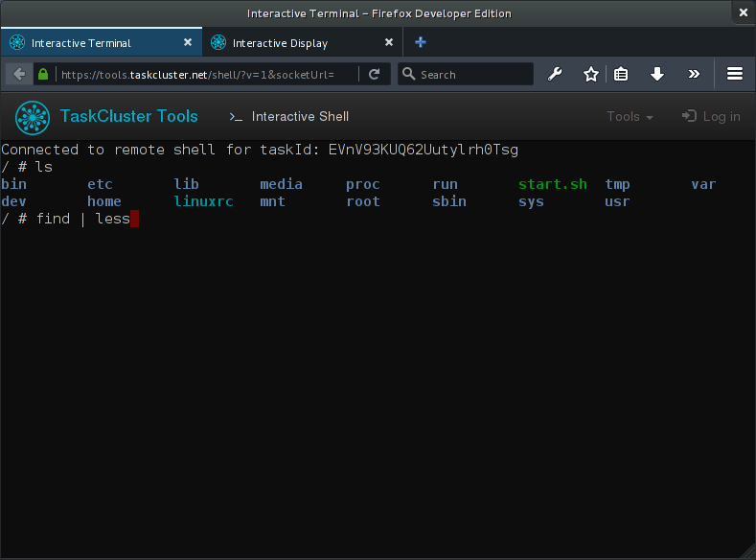
Task: Click the green padlock security icon
Action: click(x=43, y=74)
